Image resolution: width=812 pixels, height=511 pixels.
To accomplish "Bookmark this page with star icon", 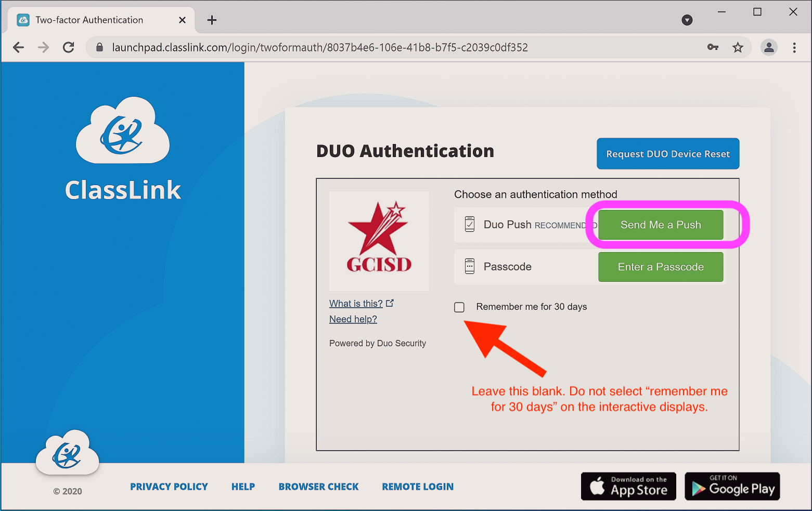I will click(738, 47).
